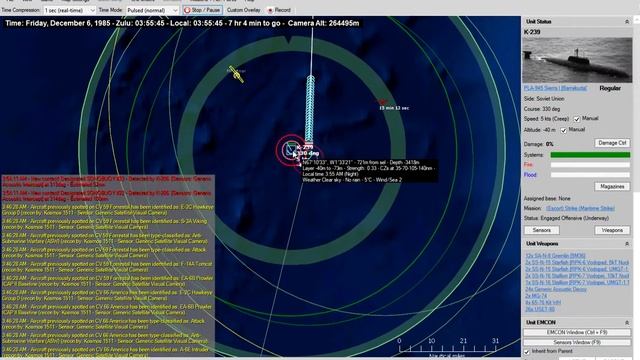The image size is (640, 360).
Task: Click the '15 min 13 sec' contact label
Action: [x=394, y=108]
